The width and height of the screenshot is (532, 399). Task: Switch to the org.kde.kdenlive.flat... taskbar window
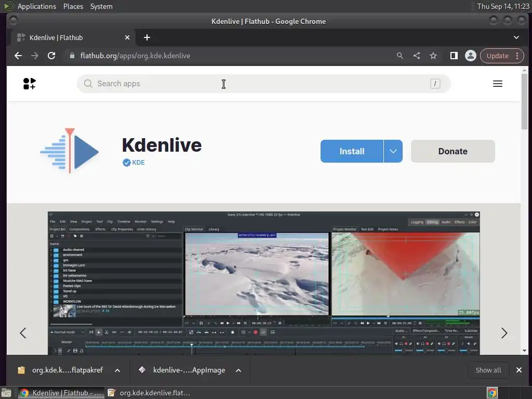pyautogui.click(x=149, y=393)
